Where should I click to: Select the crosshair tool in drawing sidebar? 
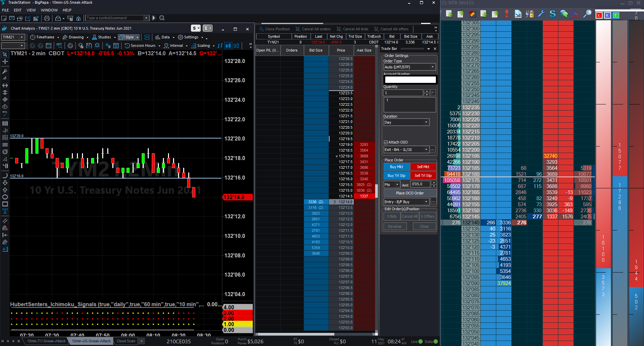[x=5, y=61]
